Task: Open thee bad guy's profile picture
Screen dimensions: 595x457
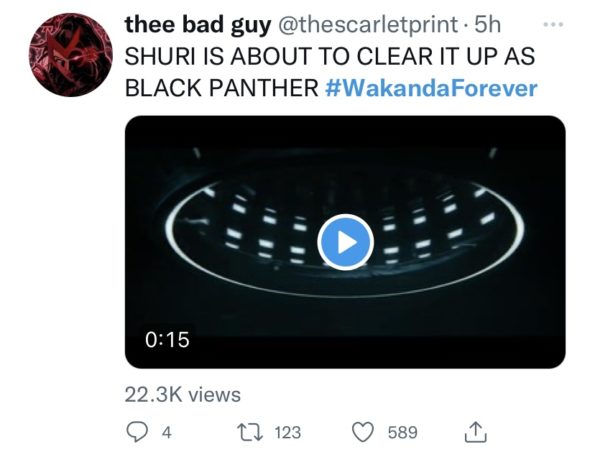Action: click(x=71, y=55)
